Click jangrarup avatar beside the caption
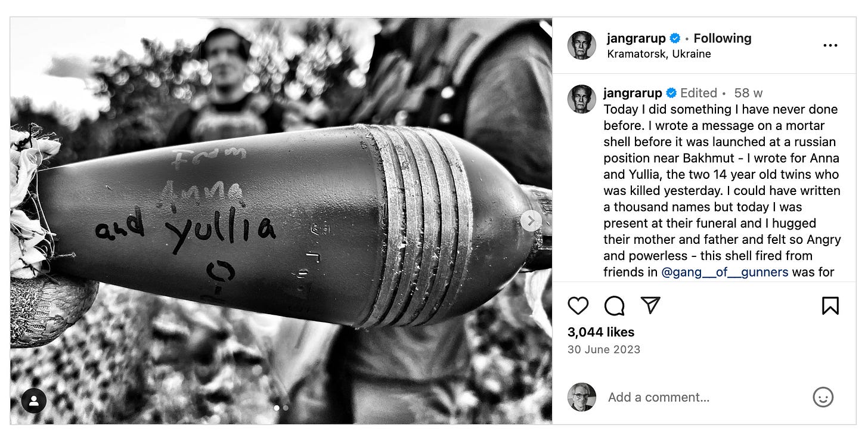 point(582,99)
